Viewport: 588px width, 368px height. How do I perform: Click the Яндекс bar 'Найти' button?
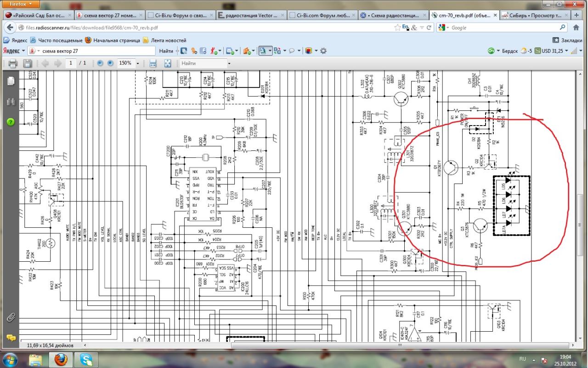pyautogui.click(x=166, y=51)
